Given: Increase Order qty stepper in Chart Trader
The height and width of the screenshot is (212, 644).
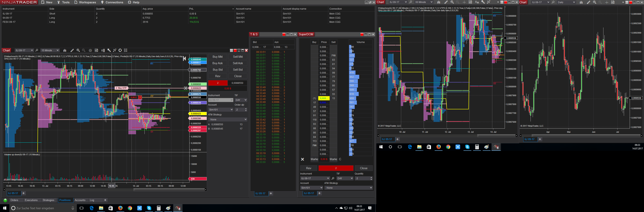Looking at the screenshot, I should pos(246,109).
